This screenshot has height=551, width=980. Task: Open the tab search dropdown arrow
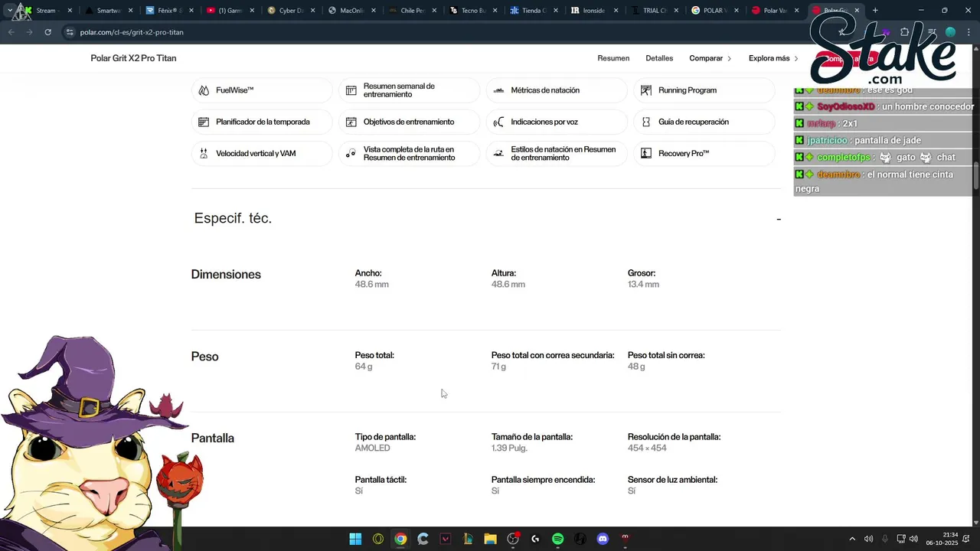9,11
